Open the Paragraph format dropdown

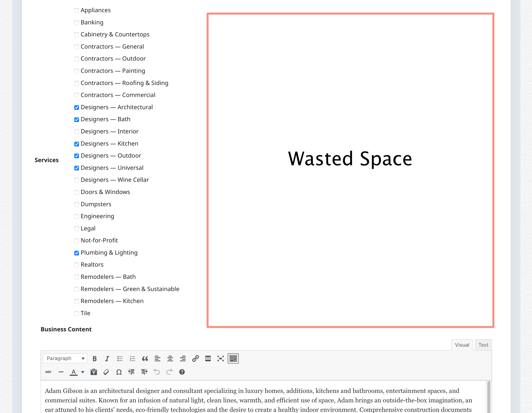(65, 358)
